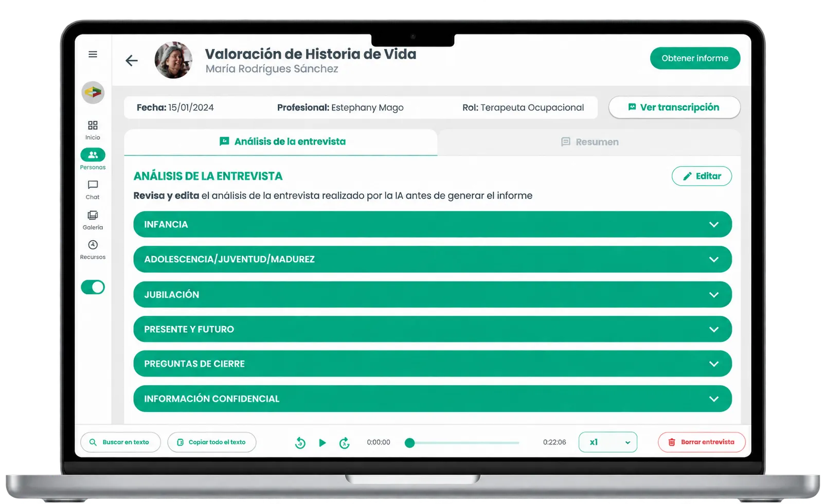
Task: Click the 0:00:00 elapsed time
Action: 379,442
